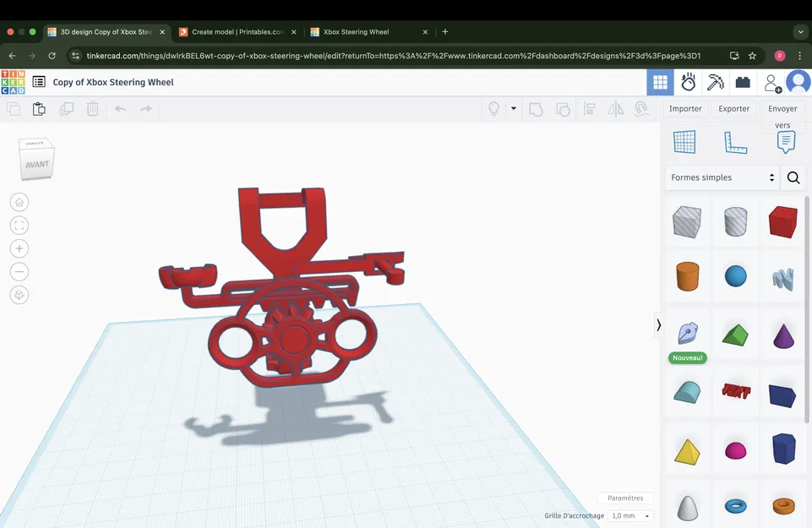Image resolution: width=812 pixels, height=528 pixels.
Task: Select the Paste tool in the toolbar
Action: 38,108
